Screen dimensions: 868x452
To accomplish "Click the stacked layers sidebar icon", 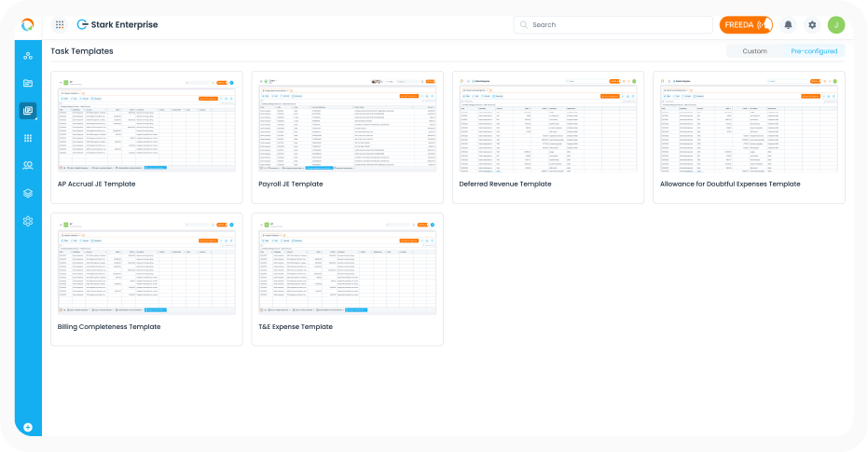I will click(28, 193).
